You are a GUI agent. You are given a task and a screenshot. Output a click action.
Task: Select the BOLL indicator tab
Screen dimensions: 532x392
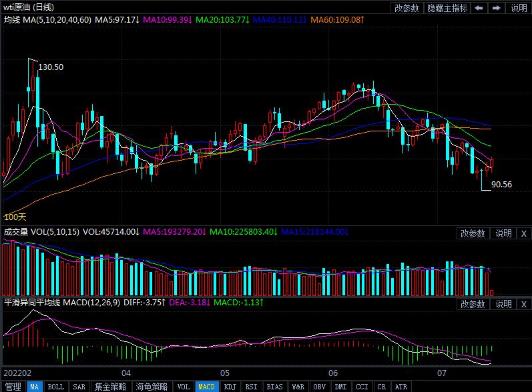click(x=56, y=387)
